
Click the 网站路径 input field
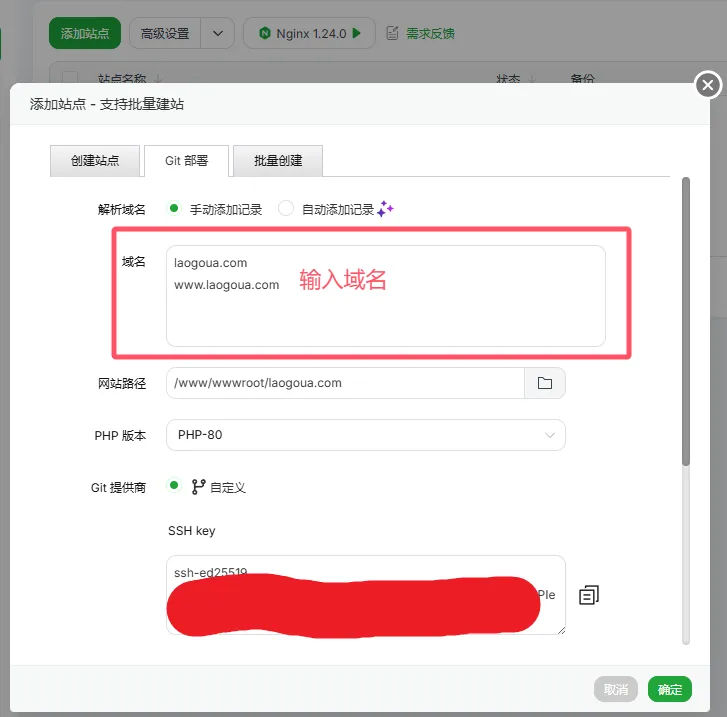pos(345,383)
